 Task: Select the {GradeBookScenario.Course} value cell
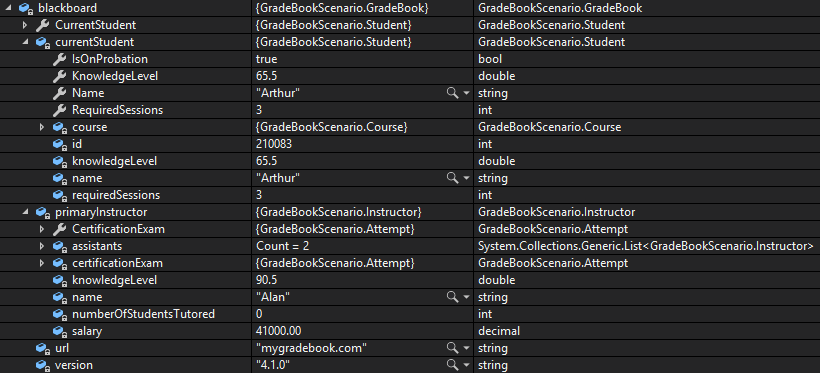tap(332, 127)
